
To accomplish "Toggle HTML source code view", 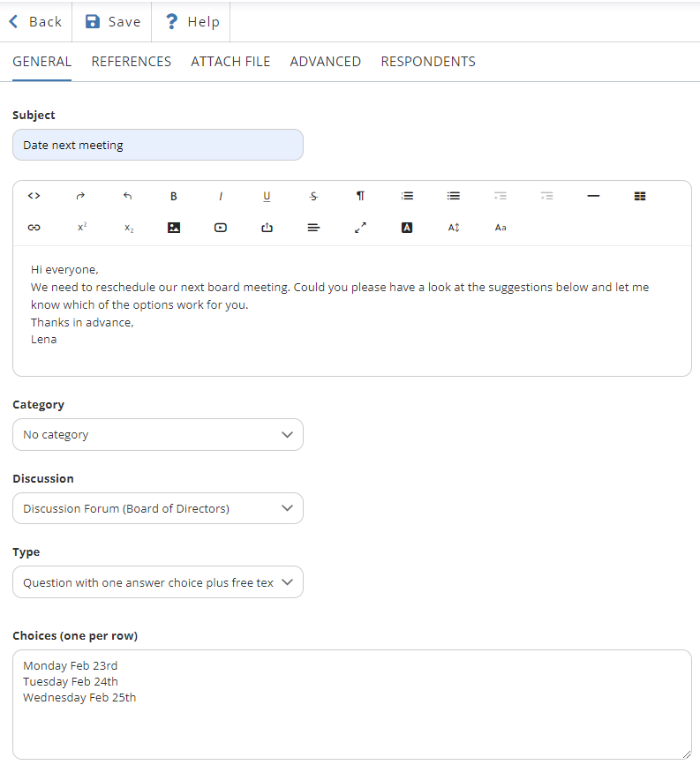I will (34, 196).
